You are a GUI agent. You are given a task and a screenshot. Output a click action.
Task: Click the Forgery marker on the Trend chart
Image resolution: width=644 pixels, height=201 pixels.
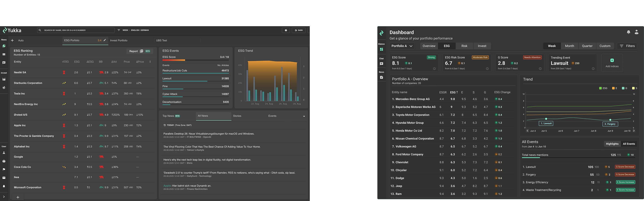pyautogui.click(x=610, y=124)
